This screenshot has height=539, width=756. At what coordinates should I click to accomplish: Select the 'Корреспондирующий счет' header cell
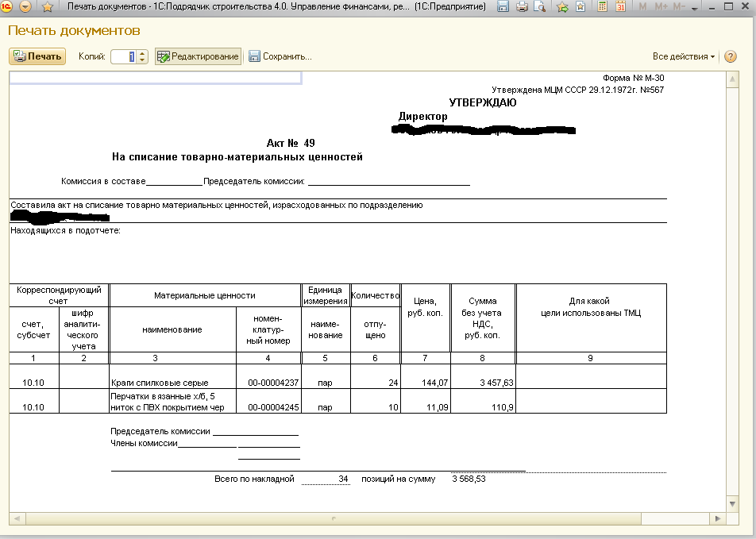click(59, 295)
